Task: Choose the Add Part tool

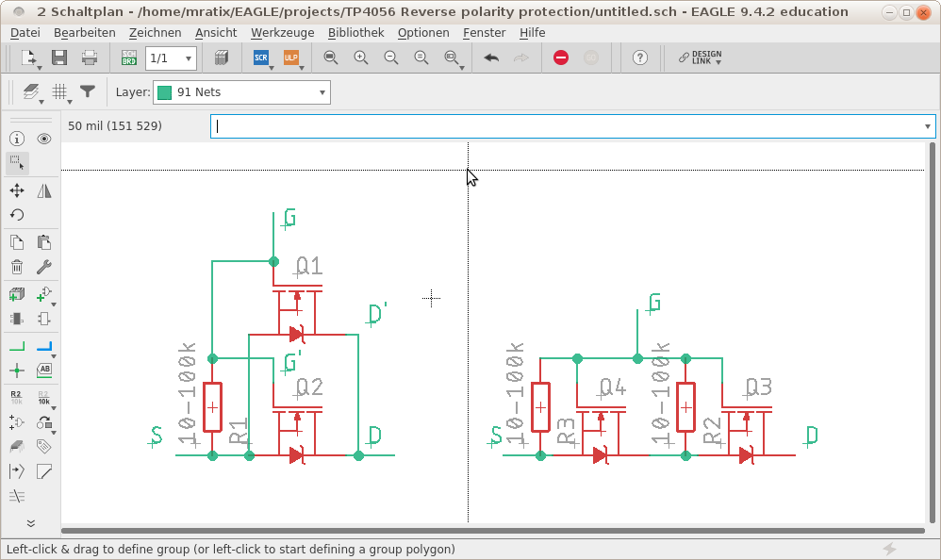Action: pyautogui.click(x=17, y=294)
